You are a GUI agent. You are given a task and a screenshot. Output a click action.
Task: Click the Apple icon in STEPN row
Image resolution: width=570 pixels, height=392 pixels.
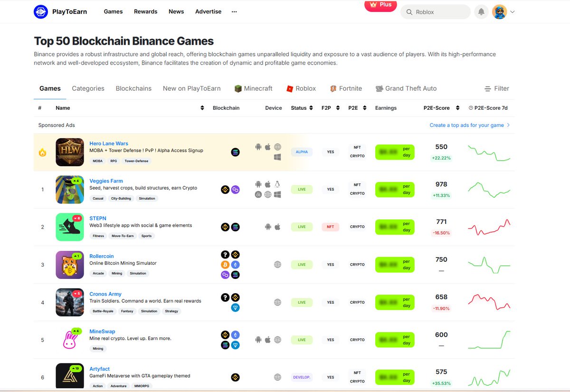278,227
